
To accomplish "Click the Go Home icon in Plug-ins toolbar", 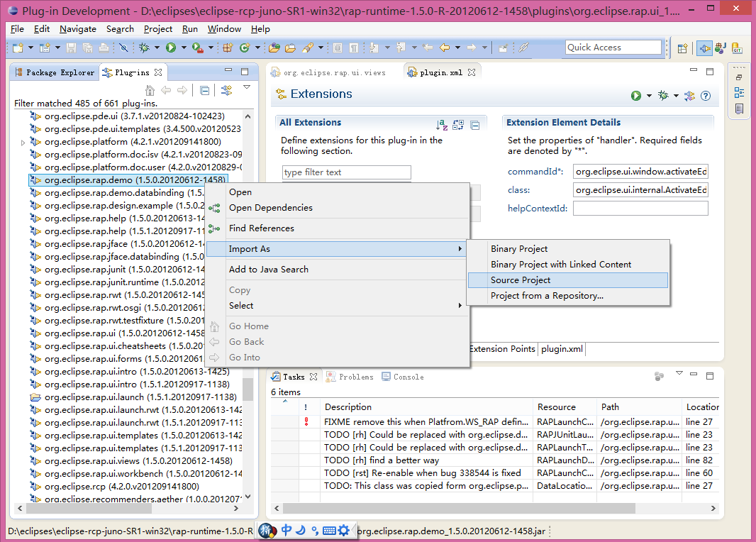I will click(x=150, y=91).
